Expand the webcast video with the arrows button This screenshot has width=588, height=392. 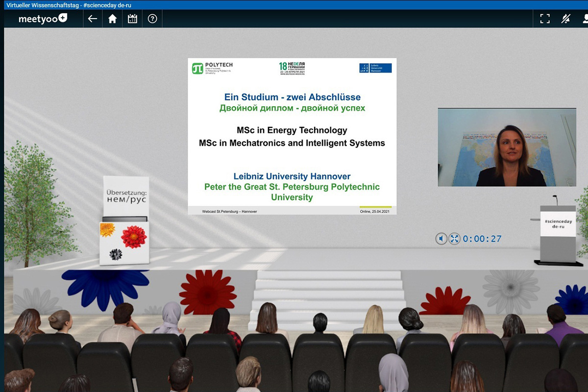pyautogui.click(x=454, y=239)
